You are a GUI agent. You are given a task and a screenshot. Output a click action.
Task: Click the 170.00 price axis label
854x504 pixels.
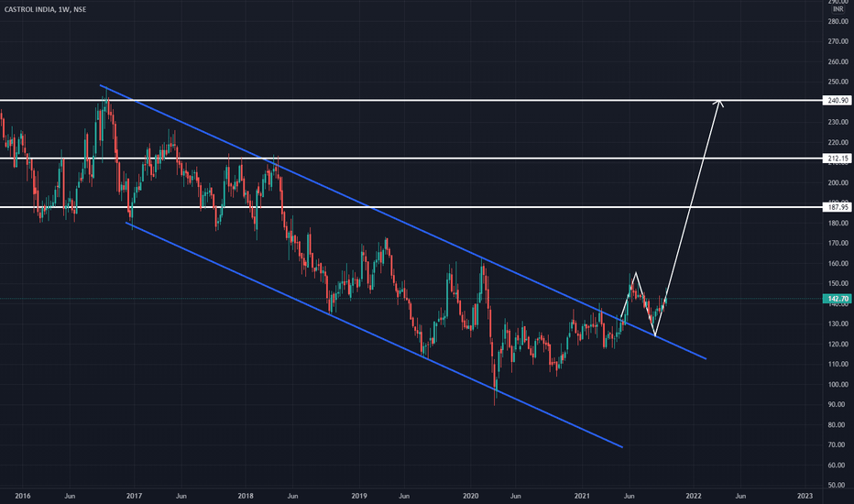[838, 243]
